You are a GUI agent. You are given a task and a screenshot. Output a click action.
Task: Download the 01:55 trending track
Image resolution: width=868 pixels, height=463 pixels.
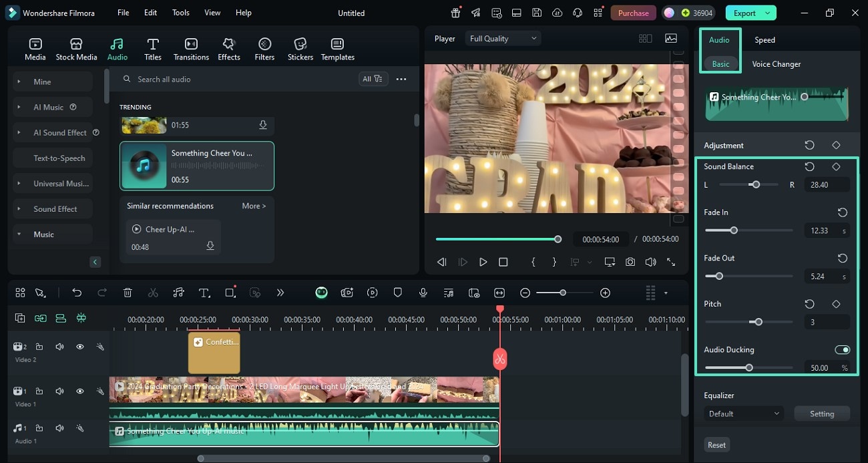pyautogui.click(x=263, y=125)
